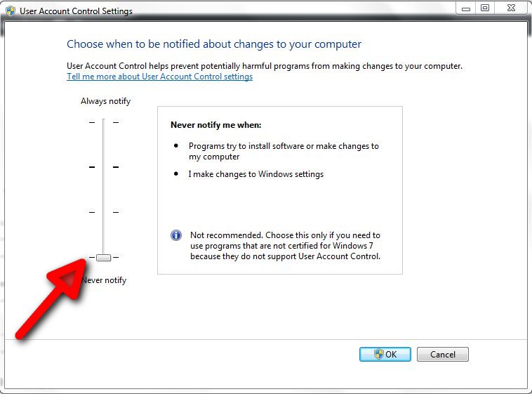Click the 'Choose when to be notified' heading
Image resolution: width=532 pixels, height=394 pixels.
click(214, 44)
